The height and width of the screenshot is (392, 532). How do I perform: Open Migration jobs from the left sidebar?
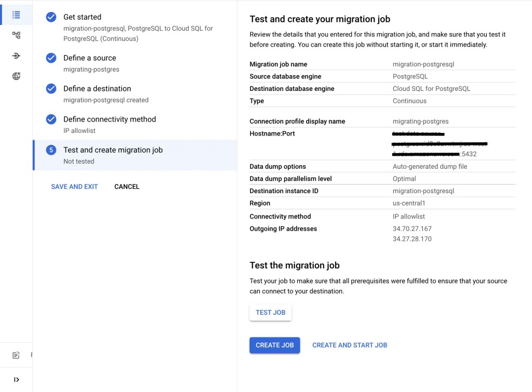16,15
